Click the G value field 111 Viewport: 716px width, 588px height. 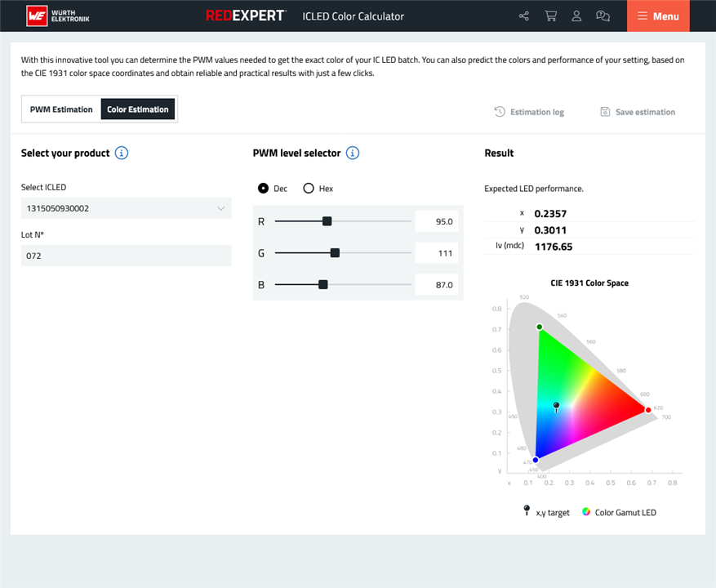tap(437, 253)
